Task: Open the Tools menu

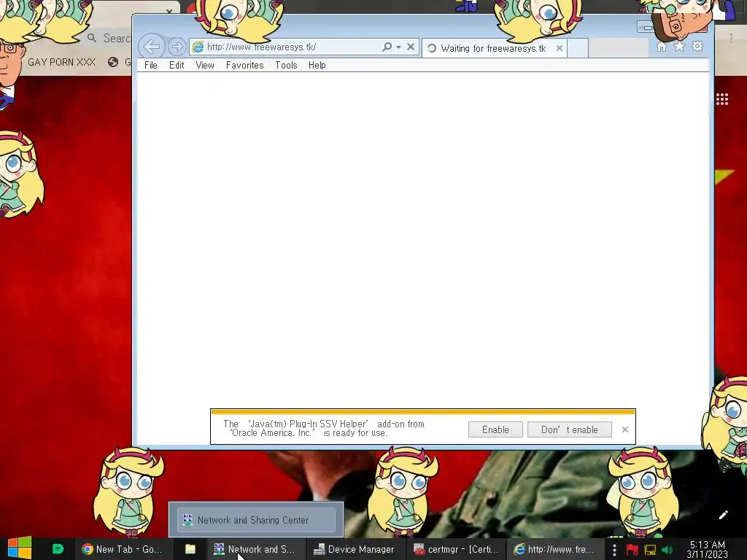Action: point(286,65)
